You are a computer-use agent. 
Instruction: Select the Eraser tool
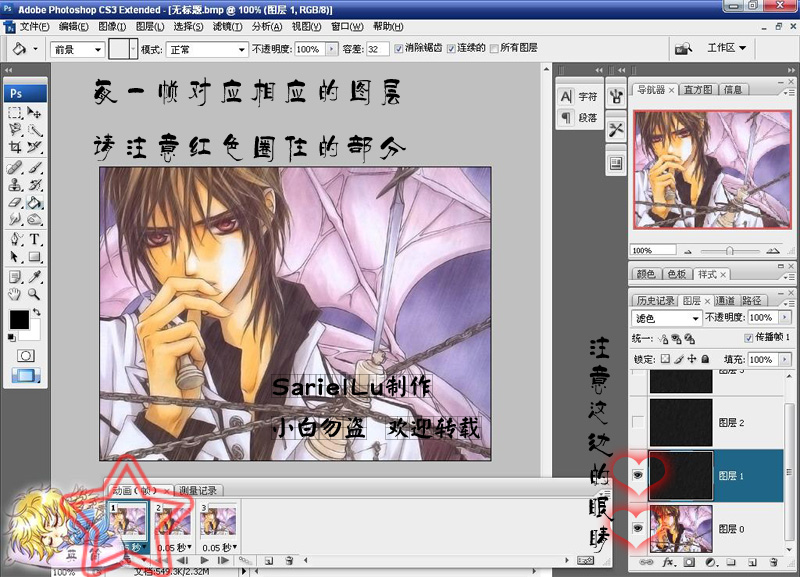[15, 202]
